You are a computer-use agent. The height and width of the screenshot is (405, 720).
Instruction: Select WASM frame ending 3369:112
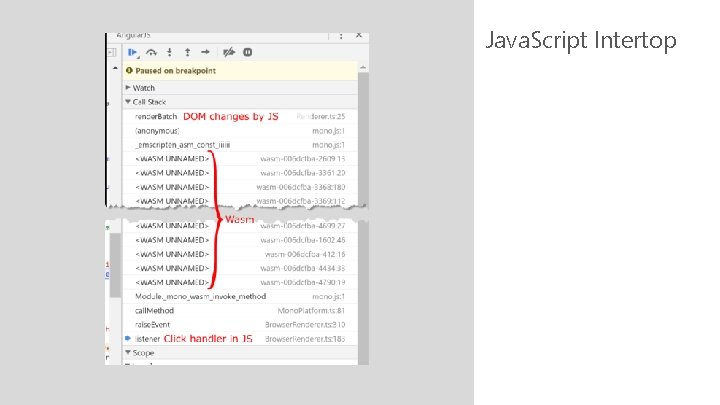point(240,201)
